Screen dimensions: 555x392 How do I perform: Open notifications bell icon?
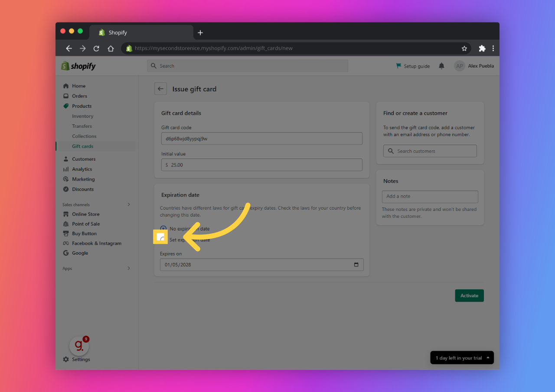tap(441, 66)
